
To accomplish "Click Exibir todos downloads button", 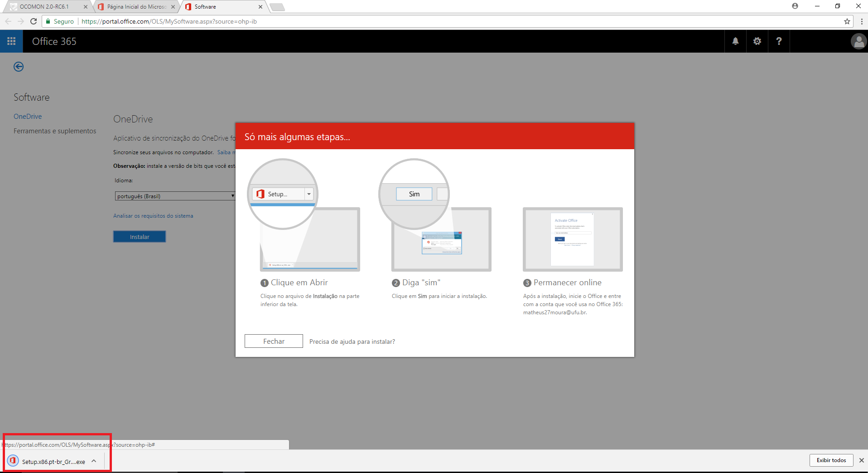I will coord(831,460).
